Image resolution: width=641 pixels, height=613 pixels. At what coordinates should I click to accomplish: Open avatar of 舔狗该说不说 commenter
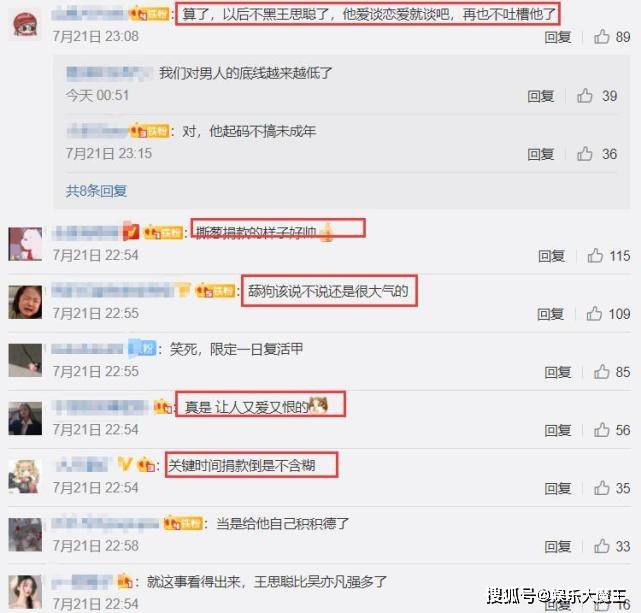pyautogui.click(x=25, y=302)
